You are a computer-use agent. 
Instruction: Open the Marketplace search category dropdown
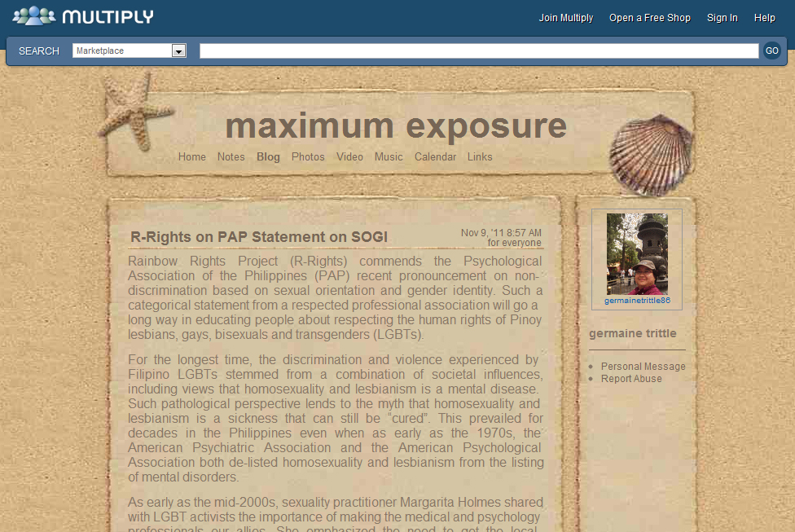pos(123,51)
